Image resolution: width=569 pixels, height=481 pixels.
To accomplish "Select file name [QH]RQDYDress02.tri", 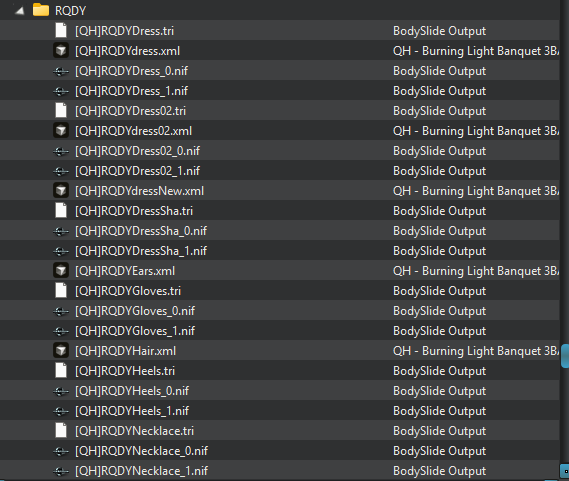I will coord(131,111).
